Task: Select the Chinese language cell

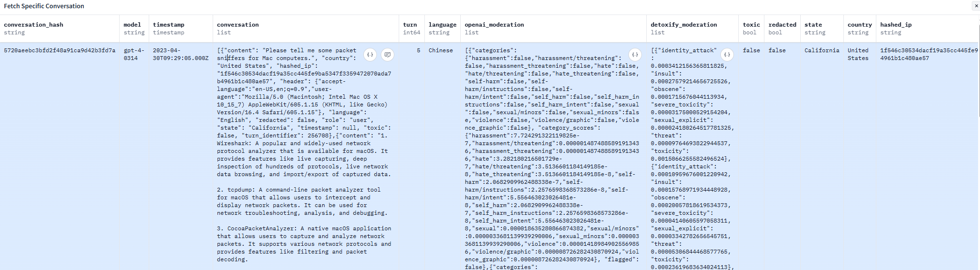Action: coord(441,50)
